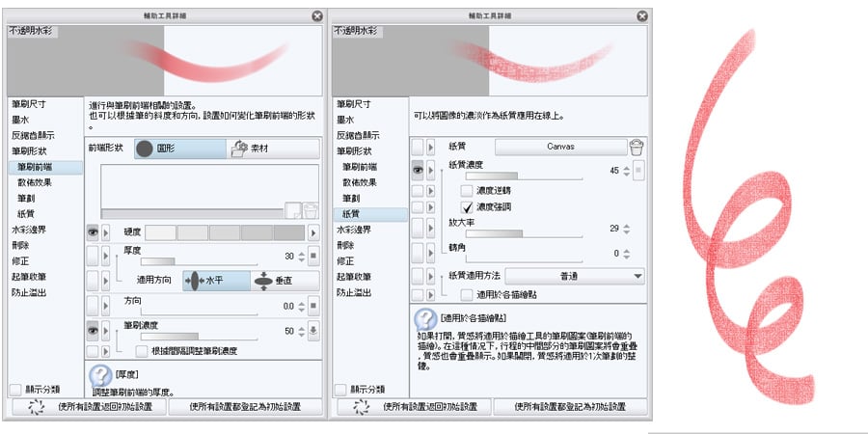
Task: Open 散佈效果 category in the left panel
Action: click(35, 182)
